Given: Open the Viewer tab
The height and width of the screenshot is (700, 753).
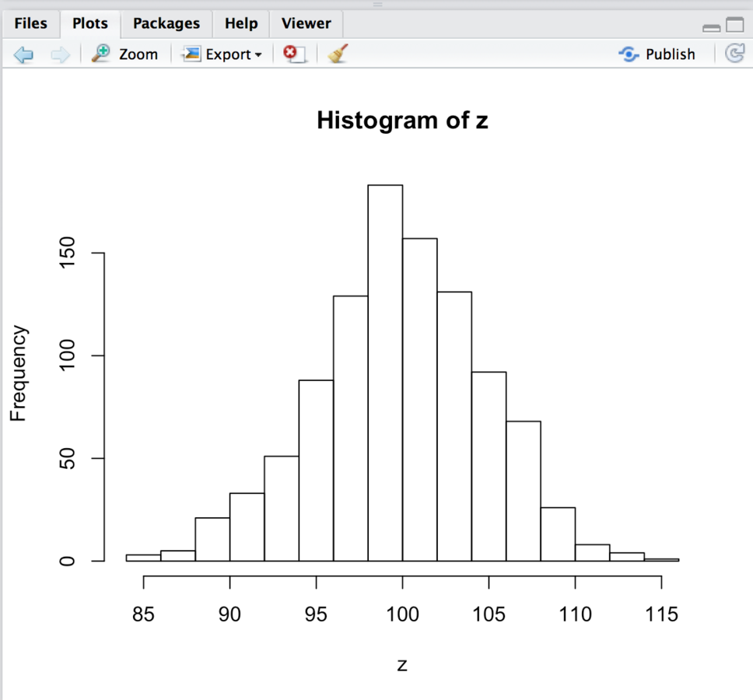Looking at the screenshot, I should coord(306,23).
